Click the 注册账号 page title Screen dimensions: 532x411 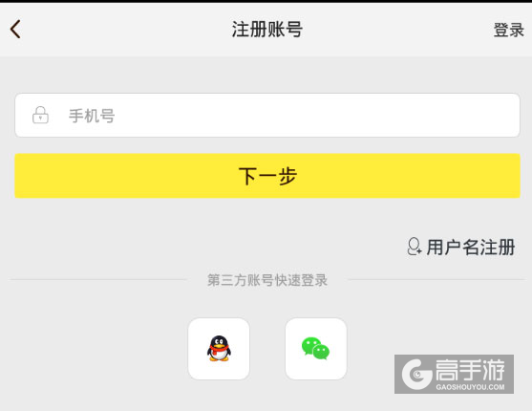point(267,30)
